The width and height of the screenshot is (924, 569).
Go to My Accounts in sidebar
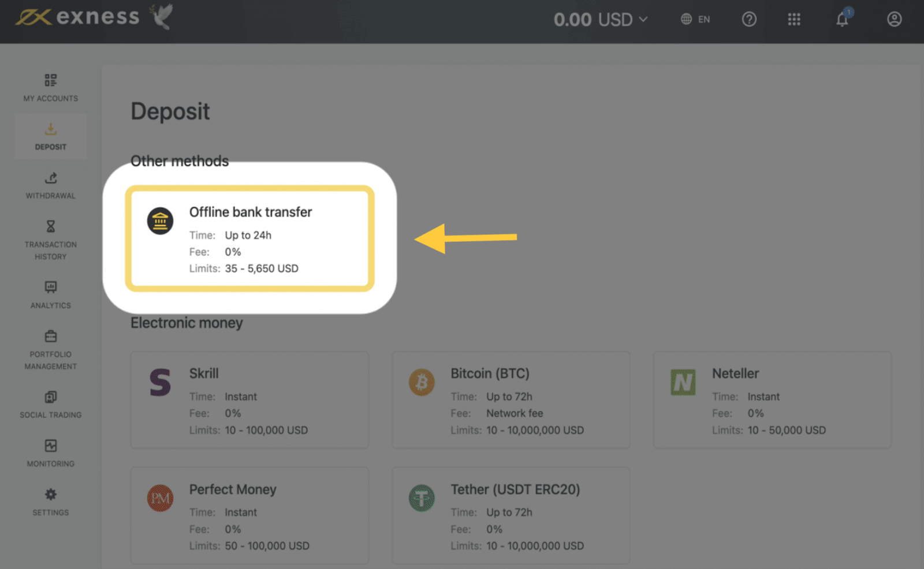(51, 88)
